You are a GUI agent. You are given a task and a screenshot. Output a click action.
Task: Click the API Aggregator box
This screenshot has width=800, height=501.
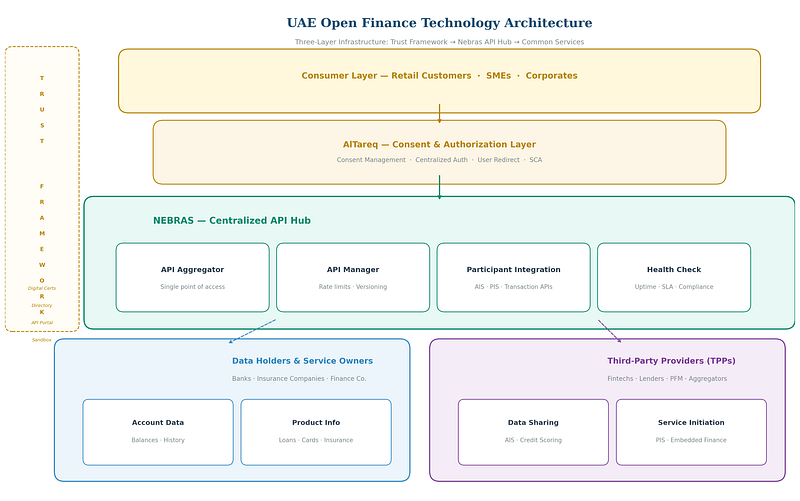click(x=192, y=277)
